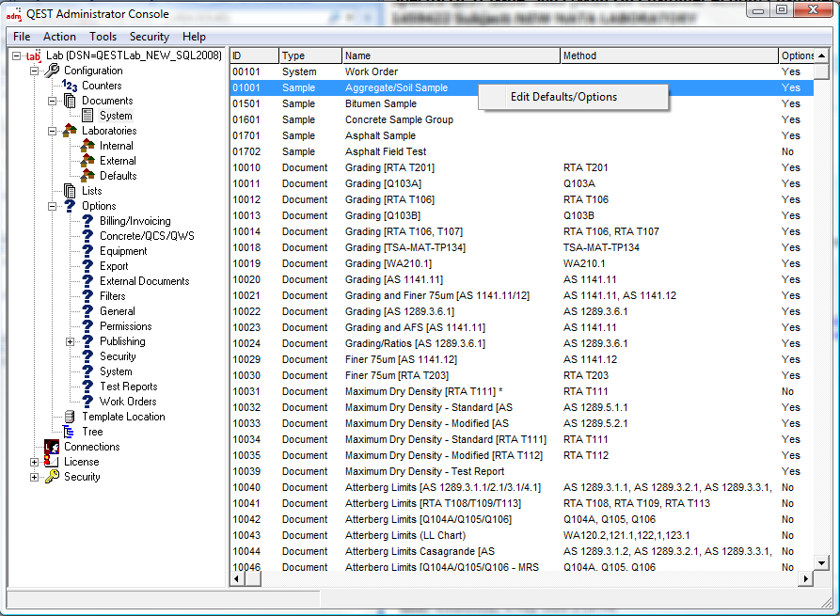Click the question mark icon beside Billing/Invoicing

point(87,221)
